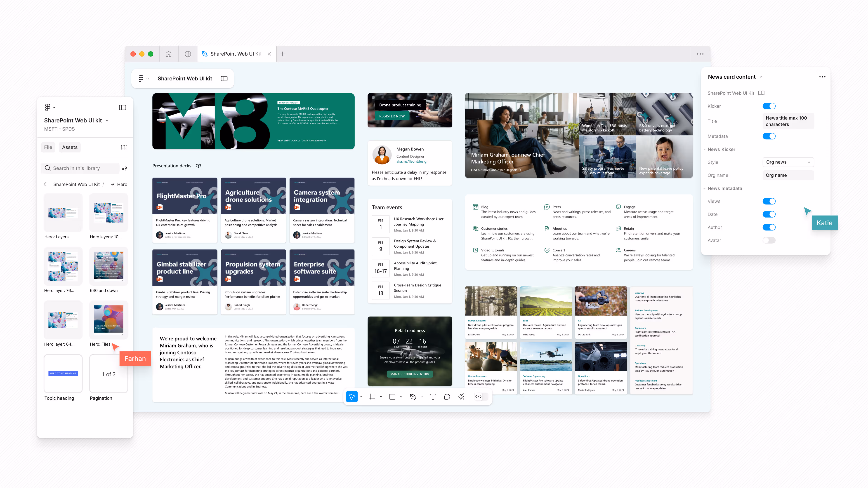The image size is (868, 488).
Task: Open the aka.ms/fleuntdesign link
Action: (413, 161)
